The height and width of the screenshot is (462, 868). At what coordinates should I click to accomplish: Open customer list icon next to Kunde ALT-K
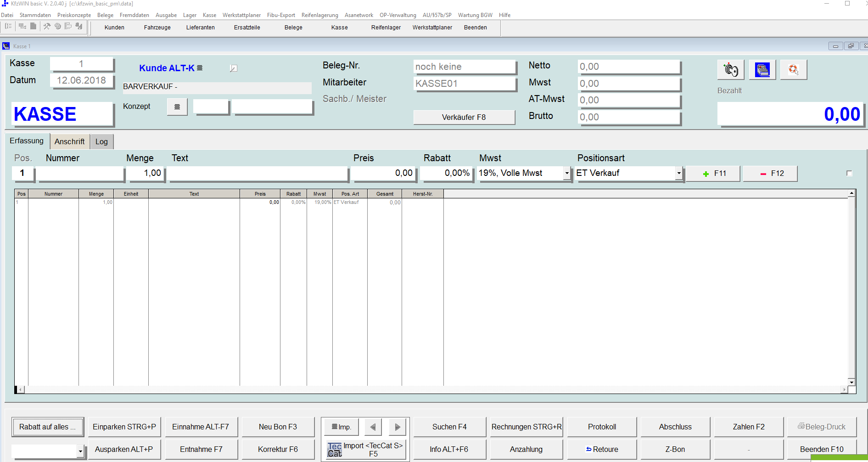200,68
